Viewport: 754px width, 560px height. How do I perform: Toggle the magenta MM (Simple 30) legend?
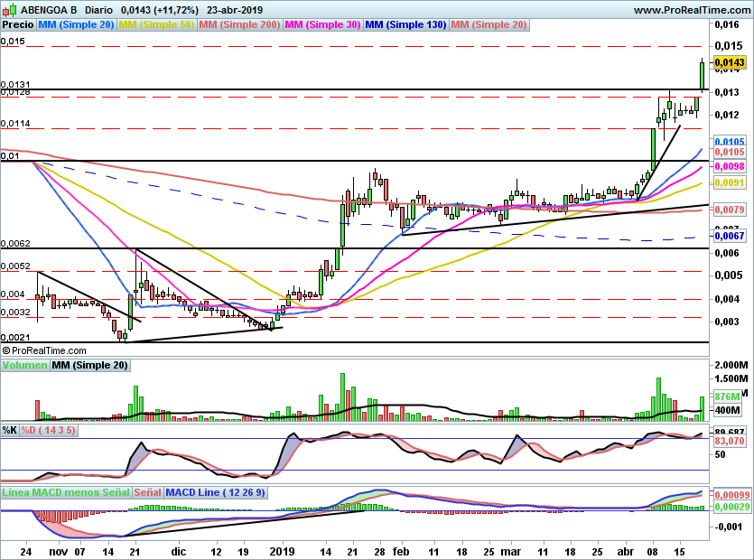coord(321,24)
